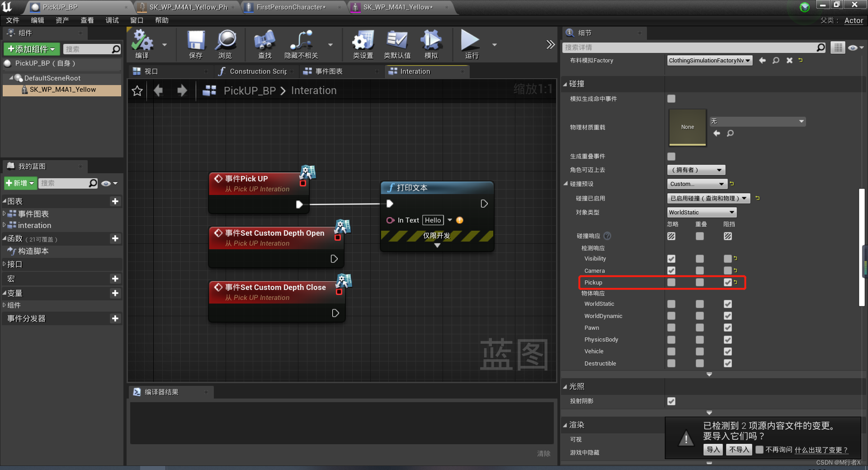Click 添加组件 add component button
The width and height of the screenshot is (868, 470).
click(x=32, y=49)
